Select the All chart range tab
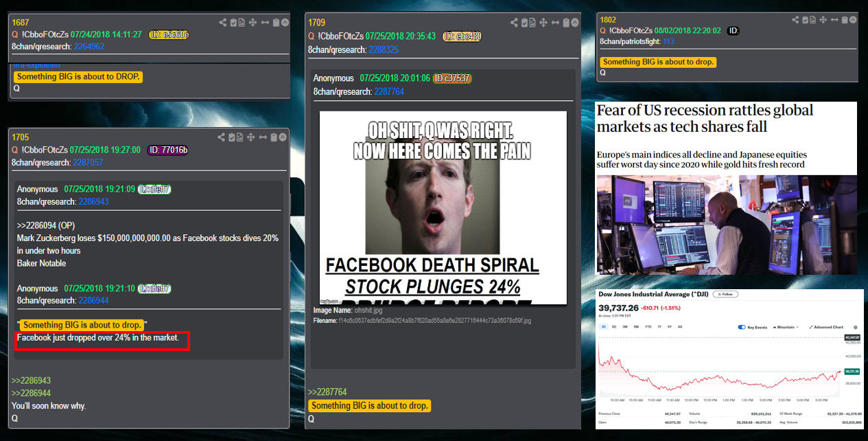The image size is (868, 441). 680,327
